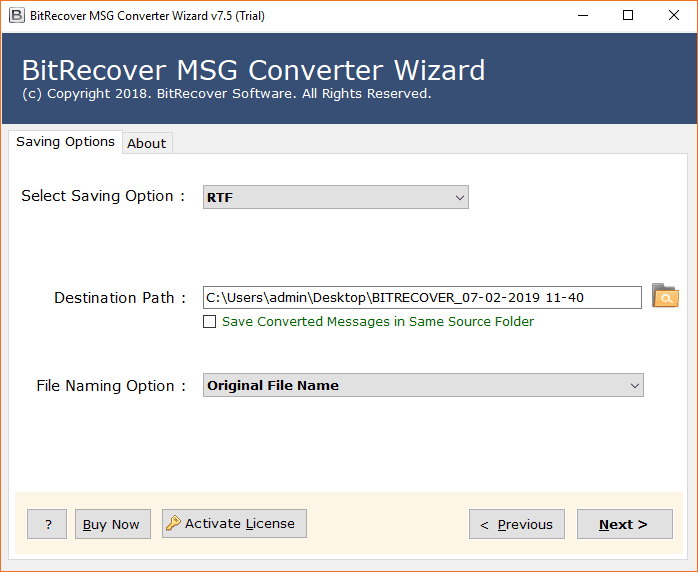Image resolution: width=698 pixels, height=572 pixels.
Task: Expand the File Naming Option dropdown
Action: tap(423, 385)
